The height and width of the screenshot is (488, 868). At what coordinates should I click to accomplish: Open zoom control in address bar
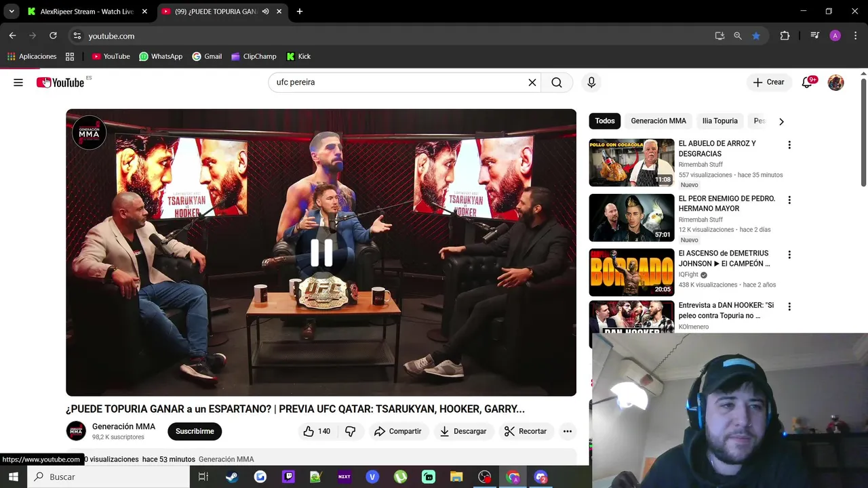(738, 36)
